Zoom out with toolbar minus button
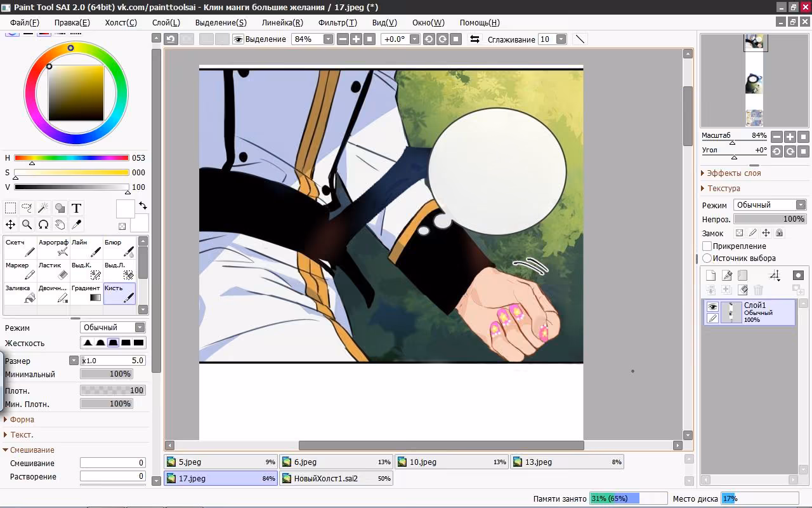812x508 pixels. [343, 39]
